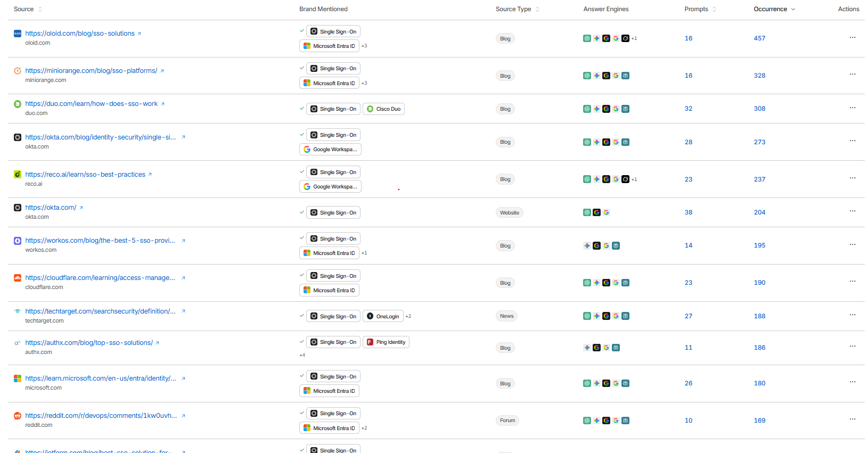
Task: Click external-link arrow beside authx.com URL
Action: (158, 343)
